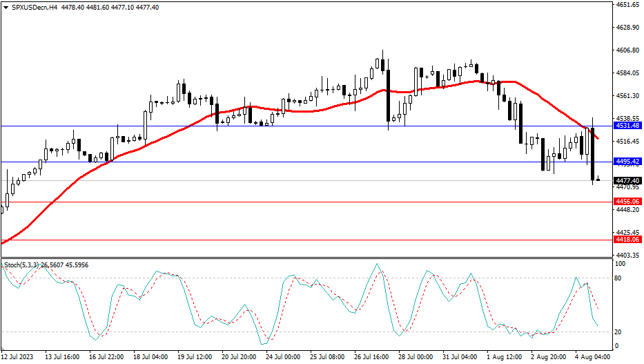Click the 4606.80 value on price axis

pyautogui.click(x=627, y=50)
